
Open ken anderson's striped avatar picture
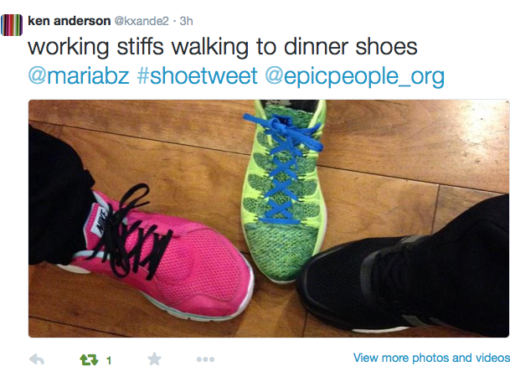click(x=11, y=25)
